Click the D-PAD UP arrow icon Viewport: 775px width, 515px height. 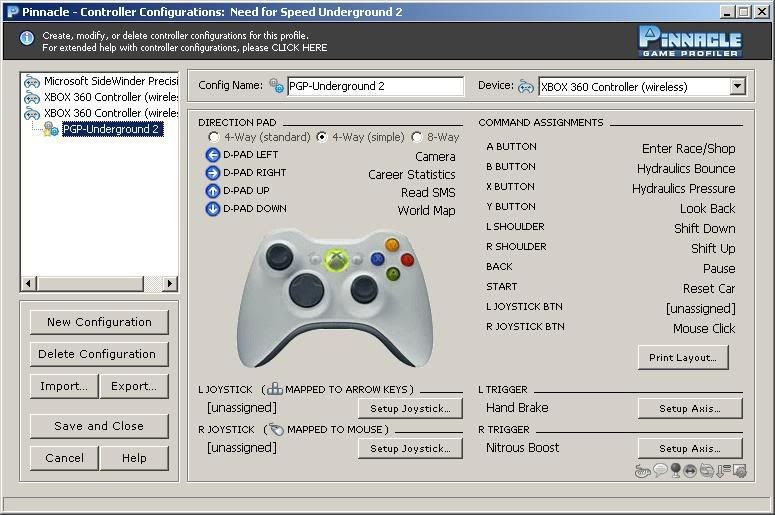tap(213, 191)
